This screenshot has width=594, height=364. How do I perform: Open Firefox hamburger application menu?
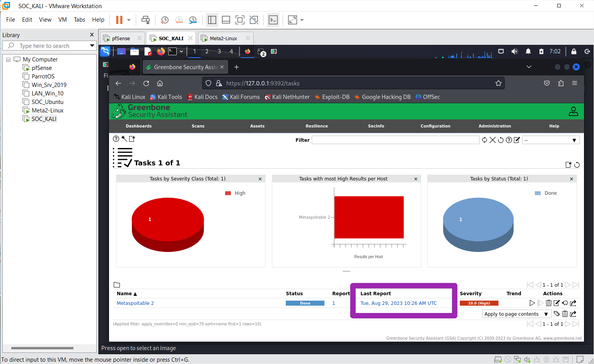coord(575,83)
